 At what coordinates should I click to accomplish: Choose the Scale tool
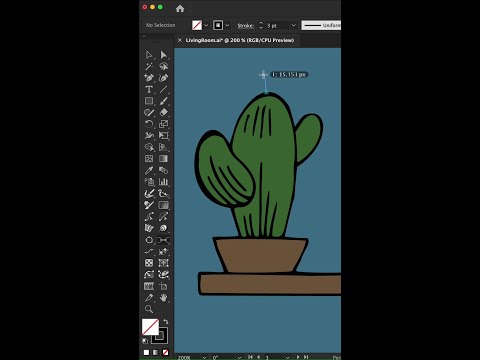[163, 124]
